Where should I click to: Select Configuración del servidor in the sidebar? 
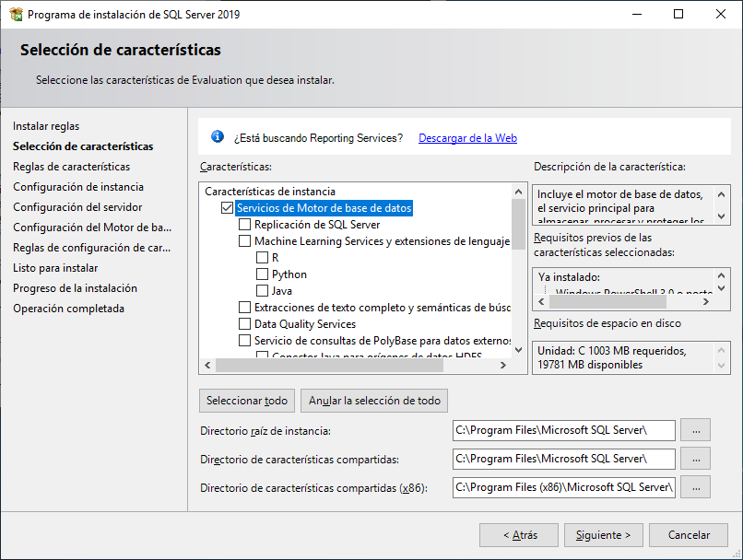[x=79, y=206]
